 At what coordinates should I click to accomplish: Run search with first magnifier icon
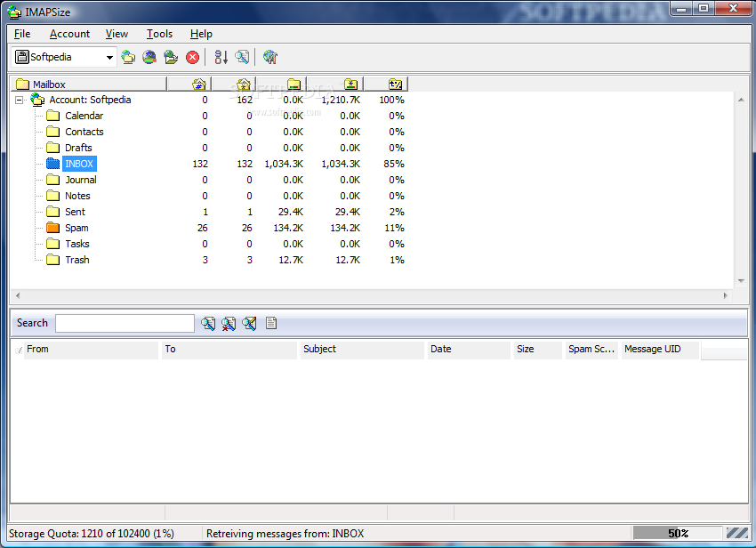point(208,323)
